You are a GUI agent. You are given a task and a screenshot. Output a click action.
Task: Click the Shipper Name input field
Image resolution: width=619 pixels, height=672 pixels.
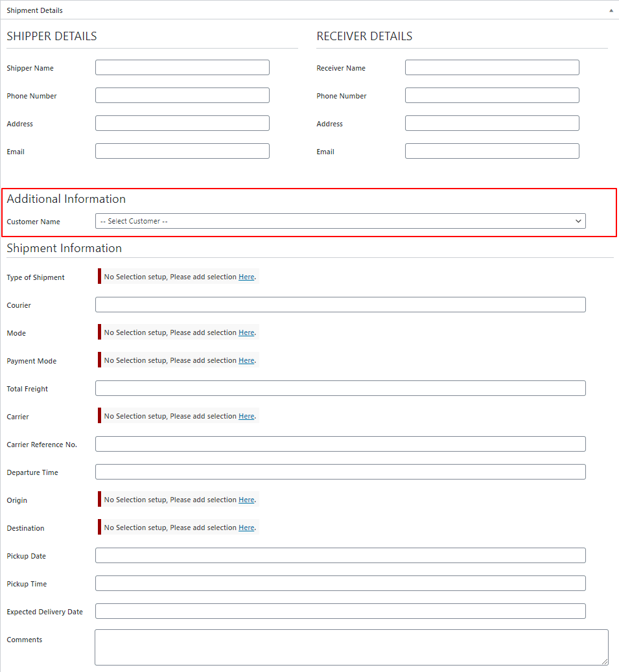coord(182,67)
